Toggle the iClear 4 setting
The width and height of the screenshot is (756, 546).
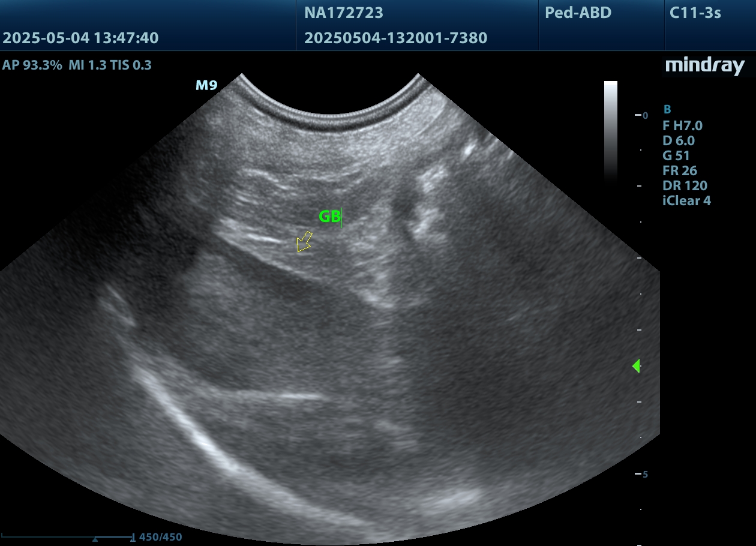(x=686, y=200)
